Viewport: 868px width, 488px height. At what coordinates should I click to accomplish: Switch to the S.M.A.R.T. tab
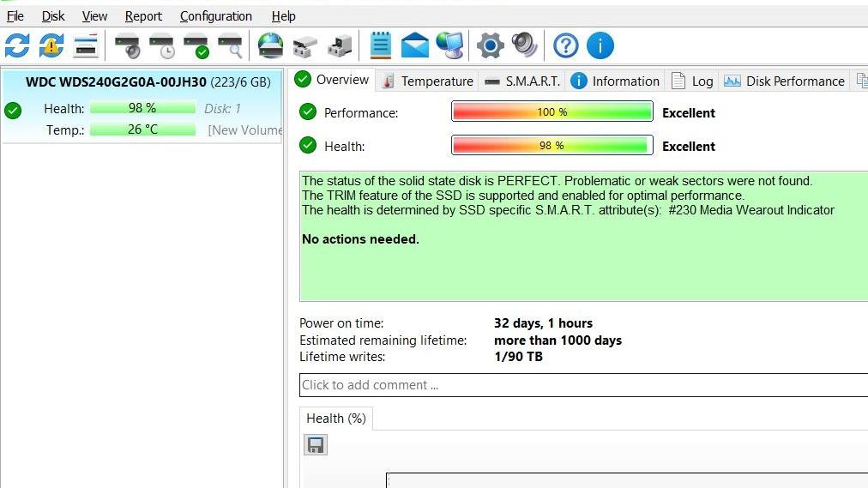click(x=521, y=81)
